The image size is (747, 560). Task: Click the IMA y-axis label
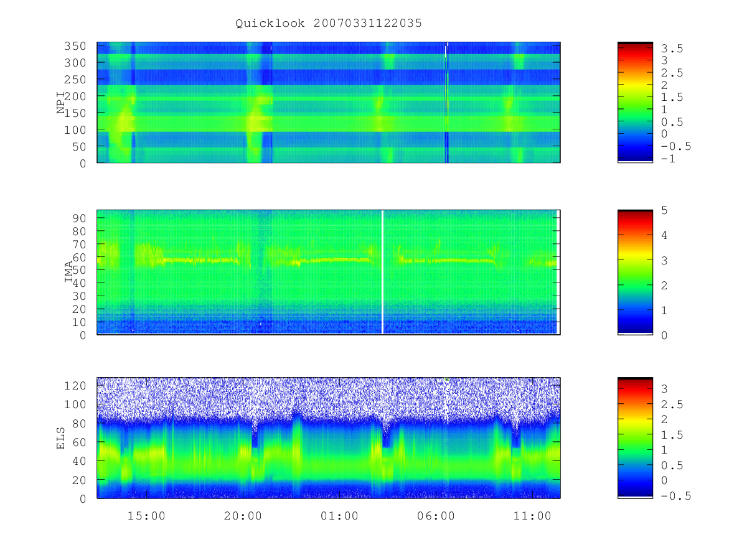pos(68,273)
